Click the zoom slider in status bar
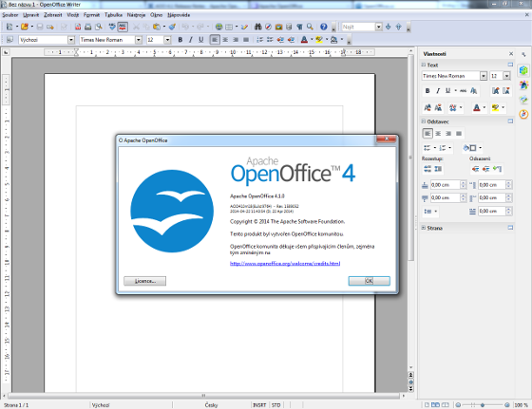Viewport: 532px width, 409px height. [483, 405]
